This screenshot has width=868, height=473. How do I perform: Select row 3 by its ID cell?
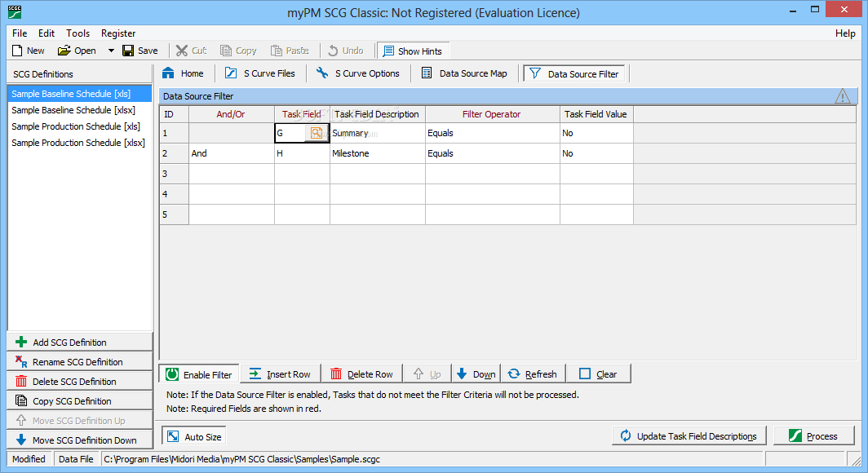pyautogui.click(x=175, y=174)
